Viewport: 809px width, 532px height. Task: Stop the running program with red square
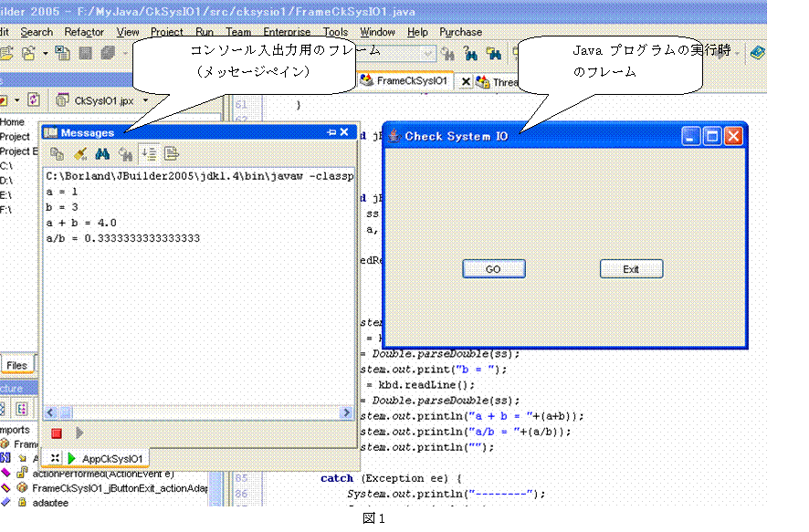click(57, 433)
